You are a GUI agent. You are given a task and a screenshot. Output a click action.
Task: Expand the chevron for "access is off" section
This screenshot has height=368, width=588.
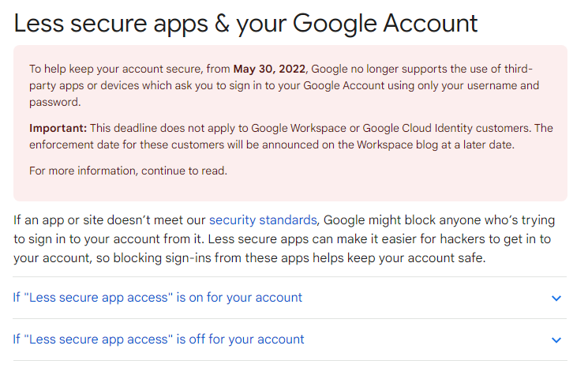point(556,340)
